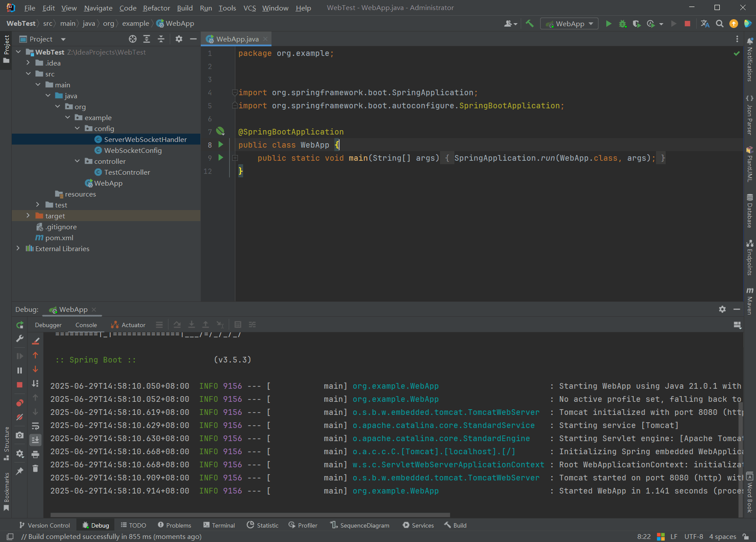Image resolution: width=756 pixels, height=542 pixels.
Task: Click the Spring bean gutter icon on line 7
Action: pos(220,131)
